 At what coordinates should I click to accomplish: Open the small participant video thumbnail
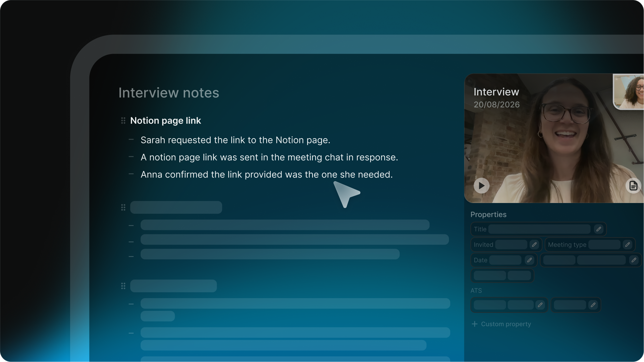tap(629, 92)
